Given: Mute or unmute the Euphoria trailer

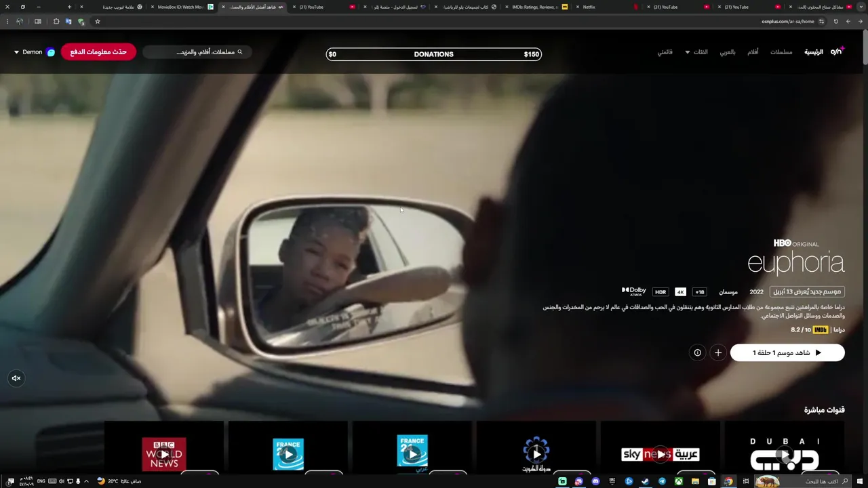Looking at the screenshot, I should pos(16,378).
